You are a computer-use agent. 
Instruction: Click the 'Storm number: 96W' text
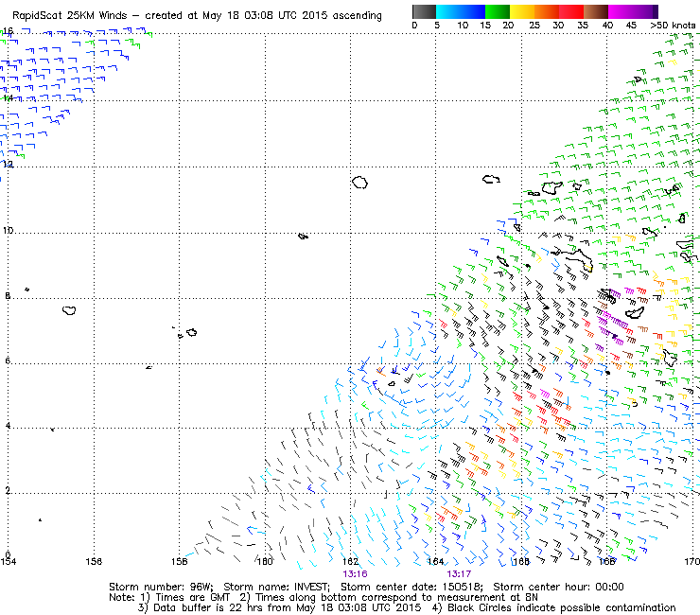coord(161,587)
